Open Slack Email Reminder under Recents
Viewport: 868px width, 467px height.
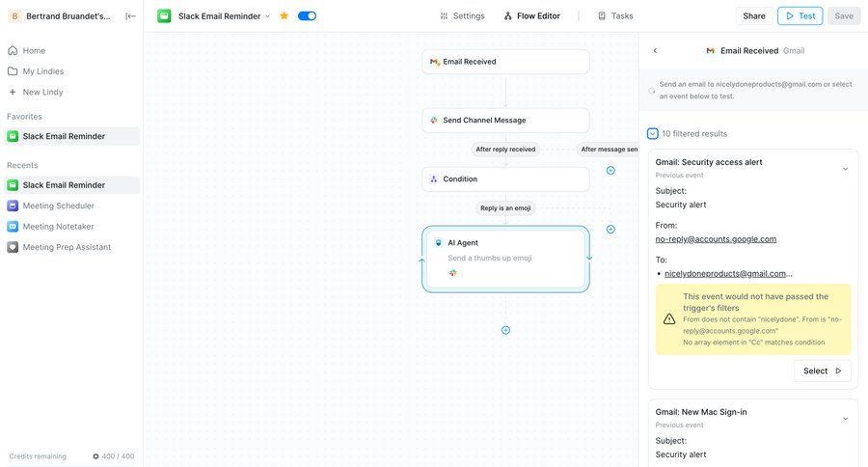(x=72, y=185)
